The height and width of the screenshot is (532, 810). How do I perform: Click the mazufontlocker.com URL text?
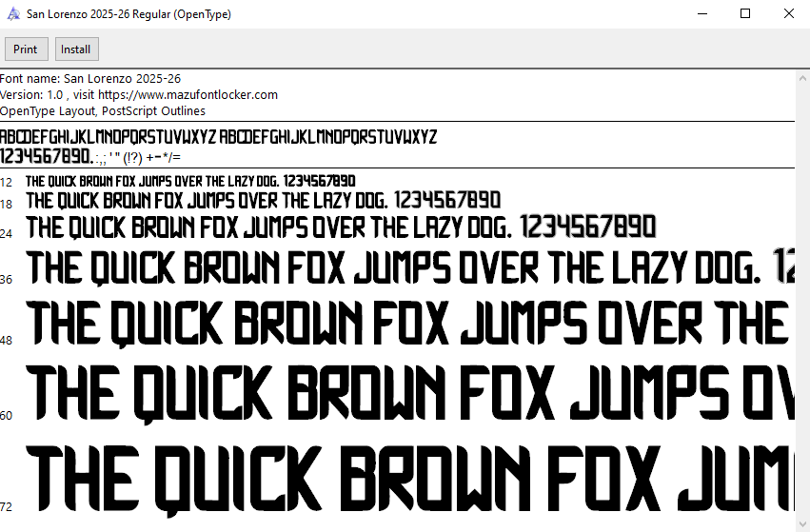[187, 95]
